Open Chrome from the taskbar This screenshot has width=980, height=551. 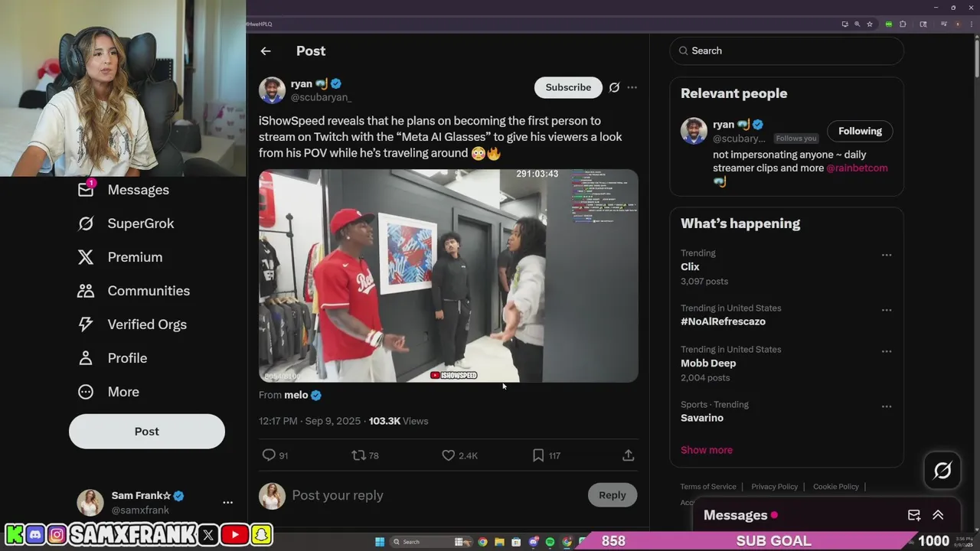pyautogui.click(x=482, y=542)
